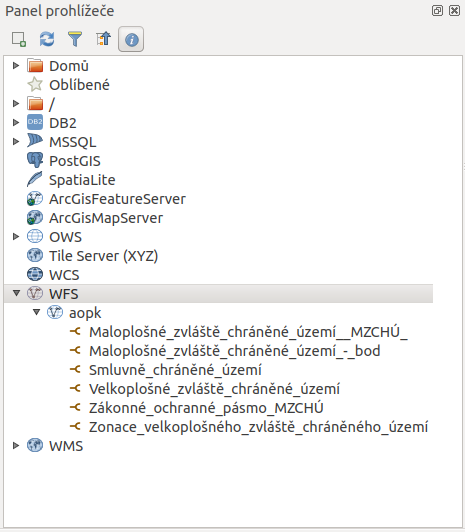Collapse the WFS node

point(16,293)
